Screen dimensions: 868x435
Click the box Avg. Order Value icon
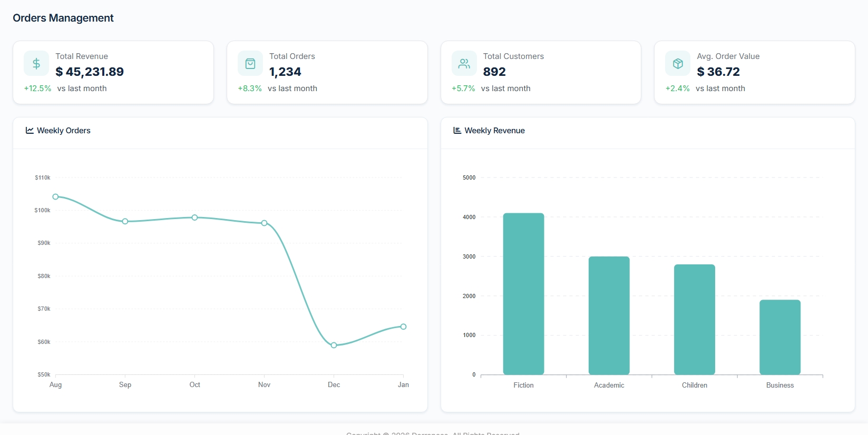pyautogui.click(x=678, y=64)
